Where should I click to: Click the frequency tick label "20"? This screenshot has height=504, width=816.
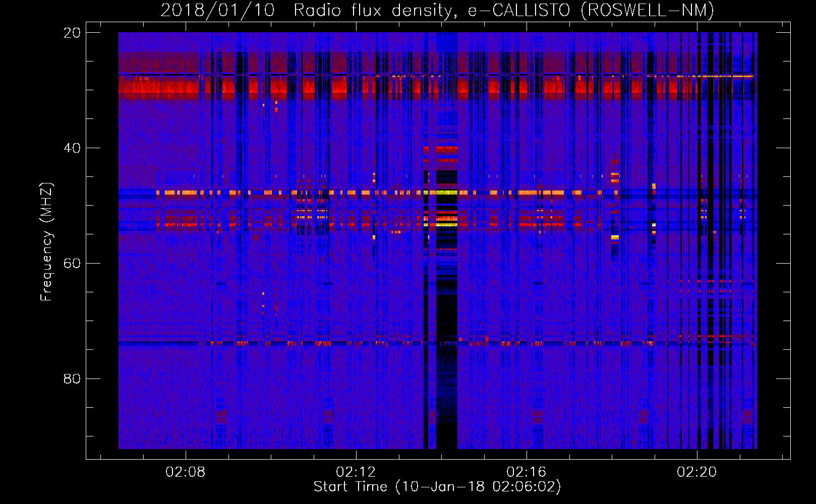[x=72, y=33]
